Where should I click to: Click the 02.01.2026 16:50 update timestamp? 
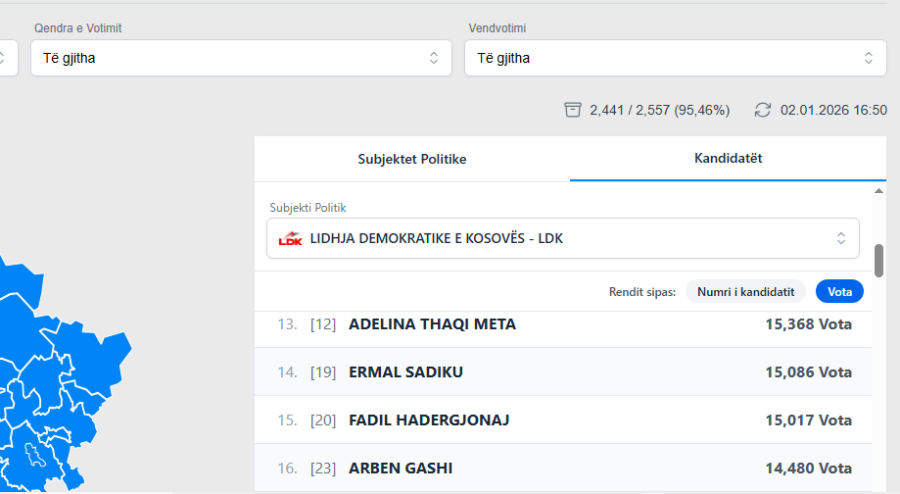click(833, 110)
